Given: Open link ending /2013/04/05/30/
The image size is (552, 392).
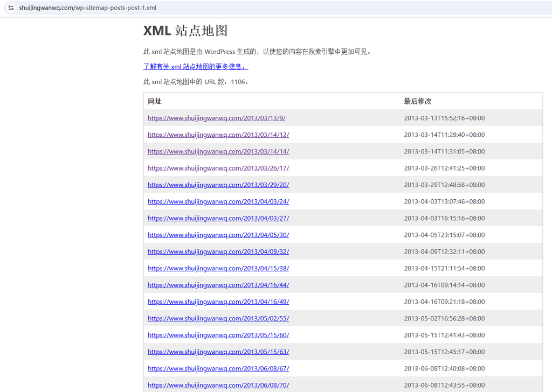Looking at the screenshot, I should (218, 235).
